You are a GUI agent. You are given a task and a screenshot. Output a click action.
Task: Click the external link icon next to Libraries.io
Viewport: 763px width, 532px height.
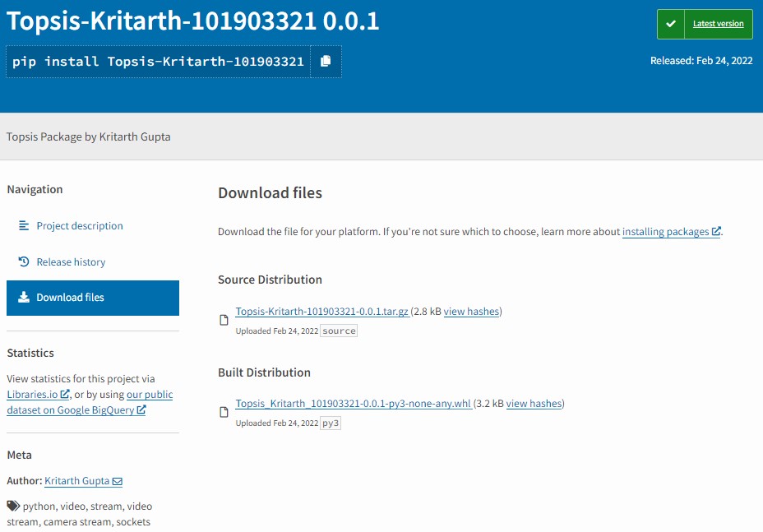click(x=65, y=394)
